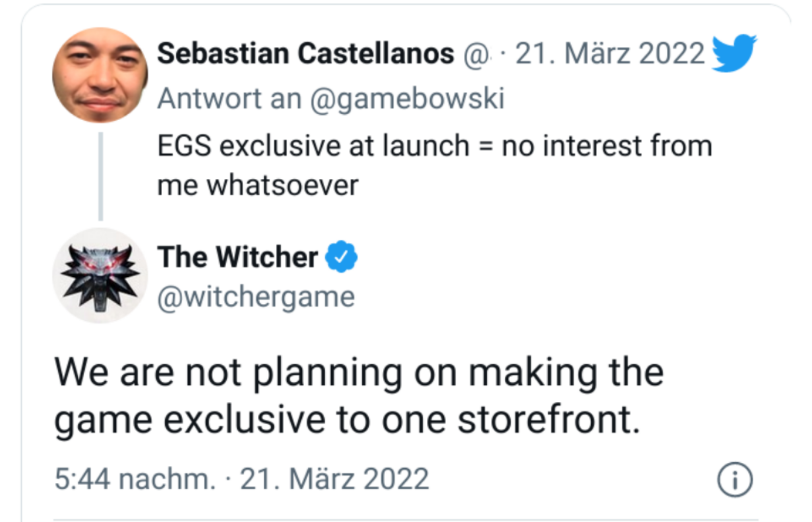Open the Sebastian Castellanos display name

click(305, 53)
